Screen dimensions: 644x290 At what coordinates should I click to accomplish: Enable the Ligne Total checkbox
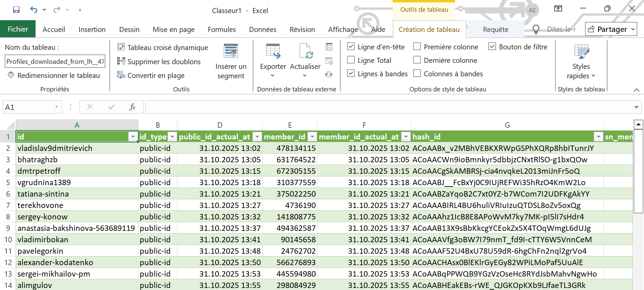[351, 60]
